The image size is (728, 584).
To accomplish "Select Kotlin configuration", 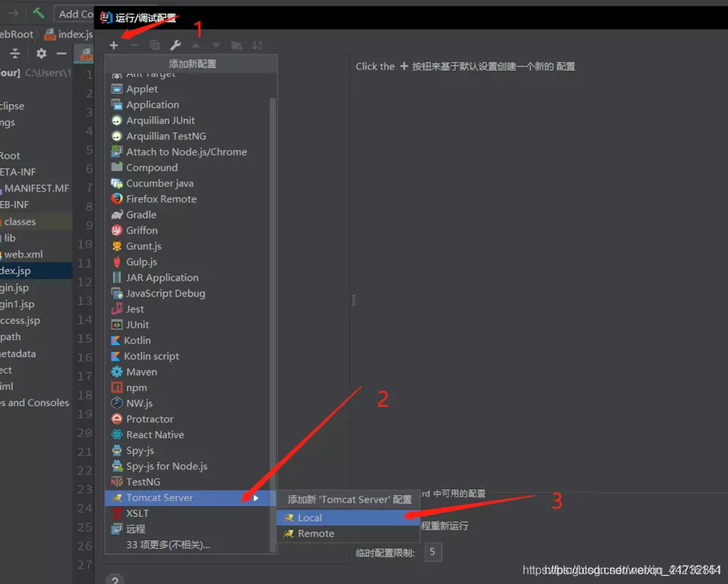I will click(187, 341).
